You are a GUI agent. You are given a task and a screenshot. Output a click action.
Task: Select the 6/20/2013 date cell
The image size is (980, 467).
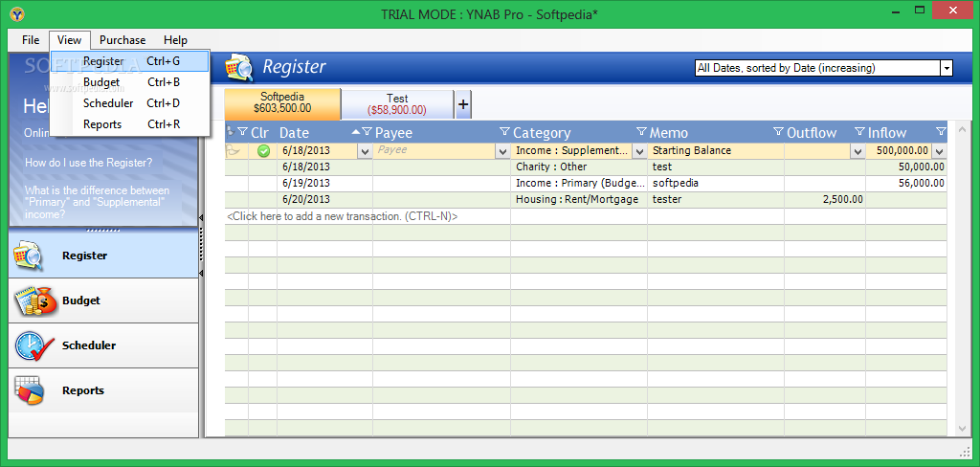coord(325,199)
